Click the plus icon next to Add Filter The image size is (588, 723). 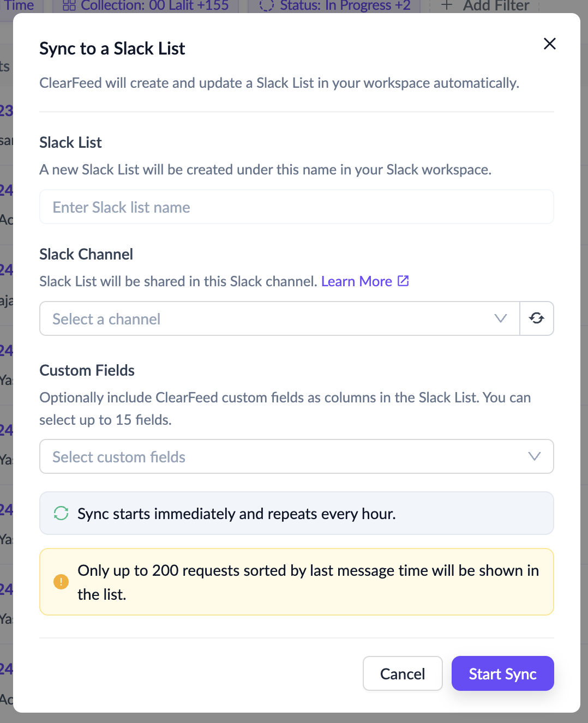[447, 5]
